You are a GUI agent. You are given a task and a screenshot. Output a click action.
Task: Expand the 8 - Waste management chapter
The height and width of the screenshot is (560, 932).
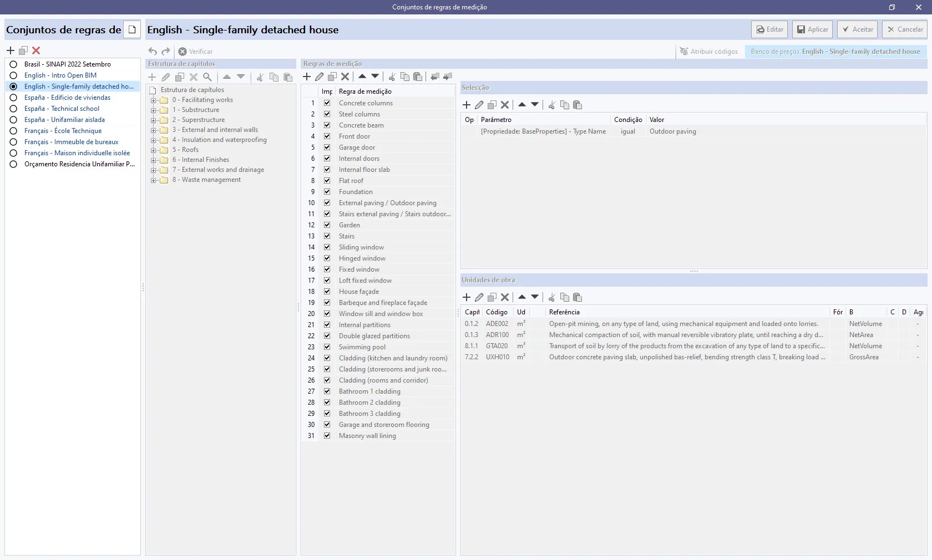coord(153,180)
